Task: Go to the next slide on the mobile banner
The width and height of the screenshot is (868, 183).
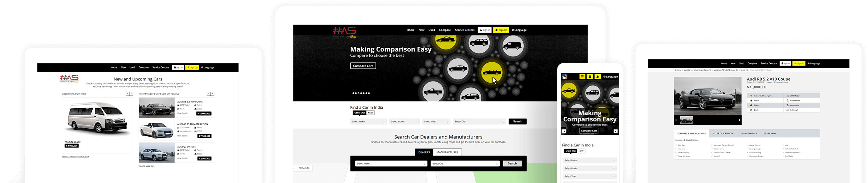Action: click(616, 131)
